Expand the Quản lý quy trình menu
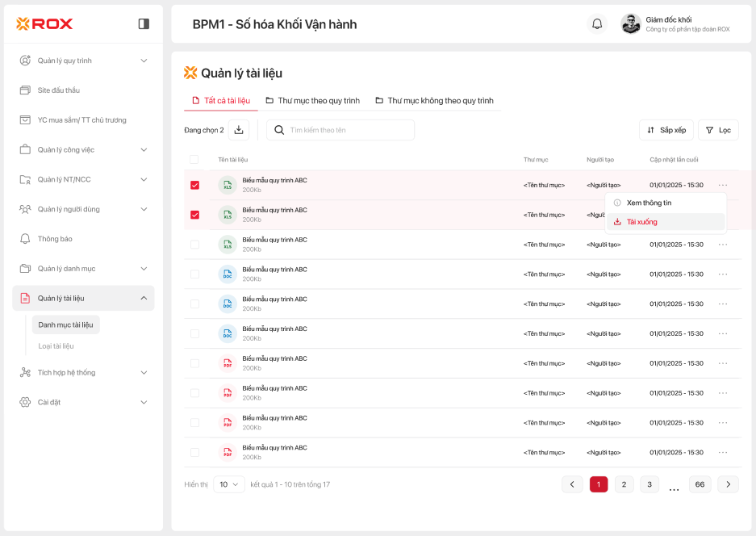756x536 pixels. point(144,61)
